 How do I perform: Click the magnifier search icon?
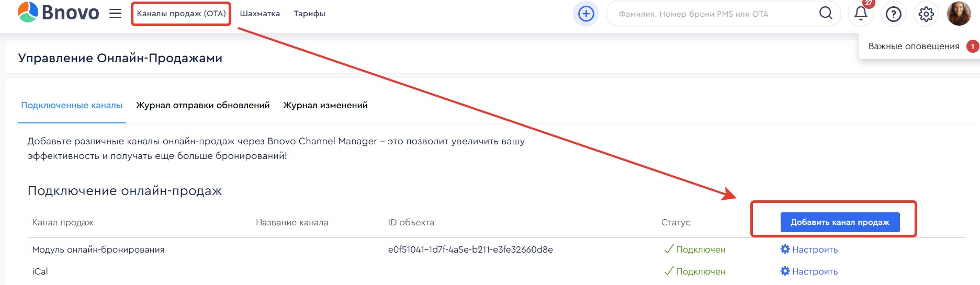click(x=825, y=14)
